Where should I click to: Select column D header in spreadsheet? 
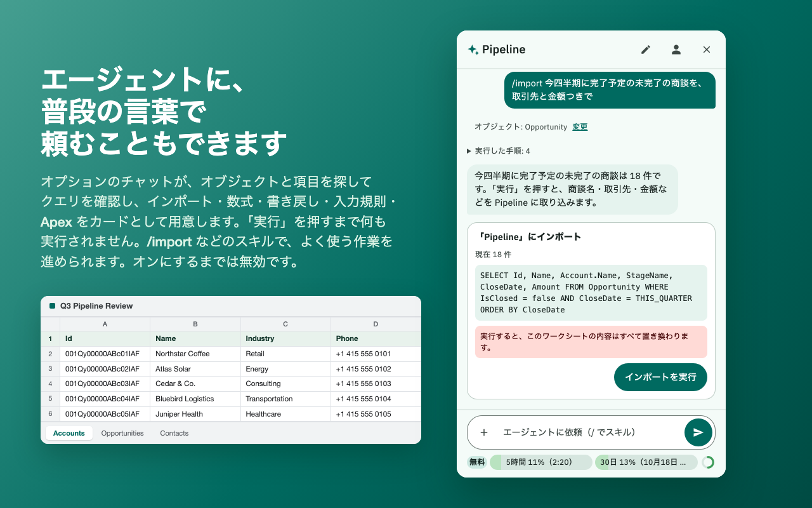[376, 324]
